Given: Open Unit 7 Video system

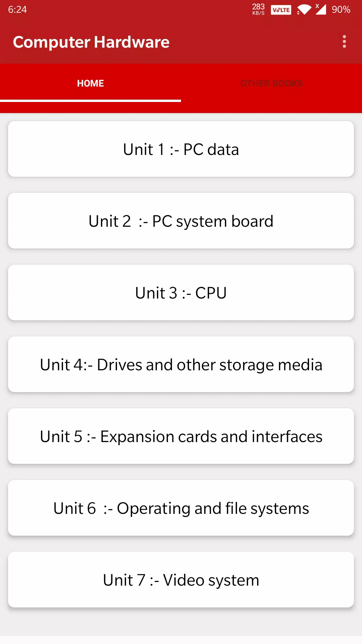Looking at the screenshot, I should pyautogui.click(x=181, y=580).
